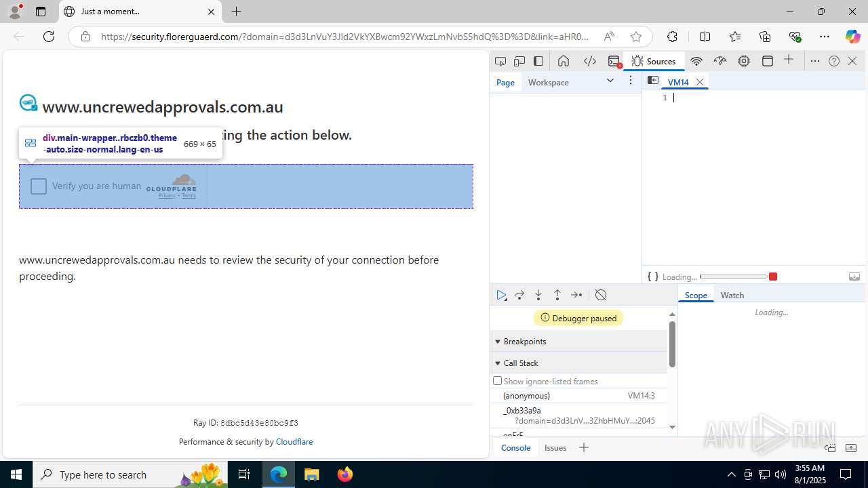Refresh the current page
This screenshot has width=868, height=488.
pyautogui.click(x=49, y=37)
